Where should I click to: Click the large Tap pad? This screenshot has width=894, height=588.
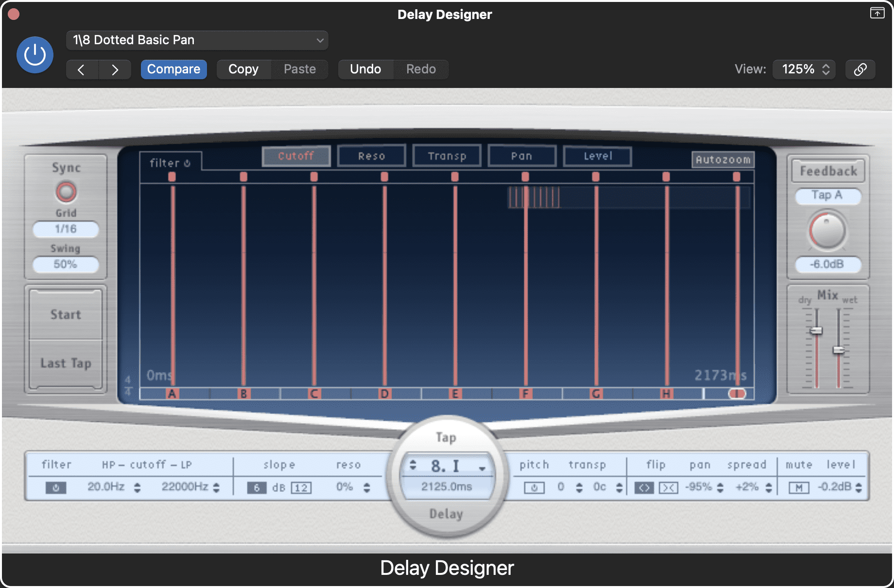(447, 437)
